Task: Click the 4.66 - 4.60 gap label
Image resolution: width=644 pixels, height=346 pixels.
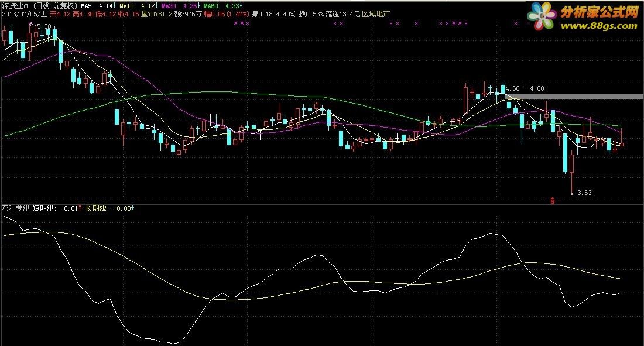Action: (x=525, y=88)
